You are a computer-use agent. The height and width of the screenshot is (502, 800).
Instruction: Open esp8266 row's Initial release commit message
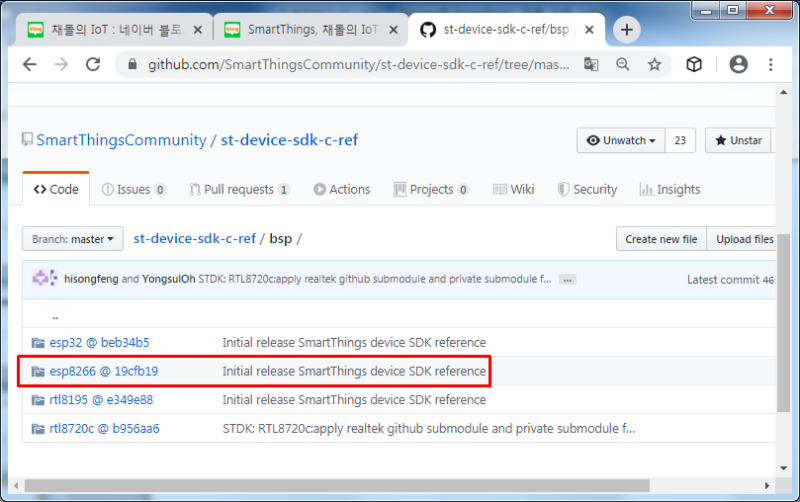pos(354,371)
